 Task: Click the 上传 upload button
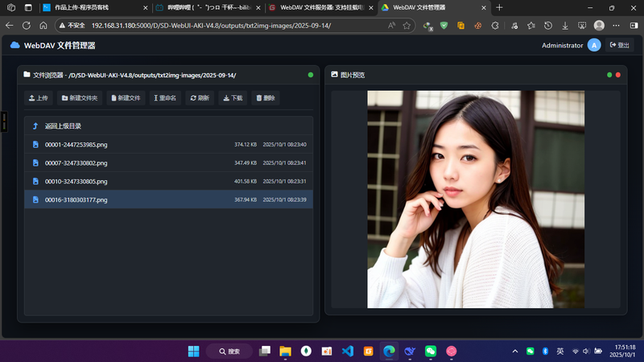coord(39,98)
